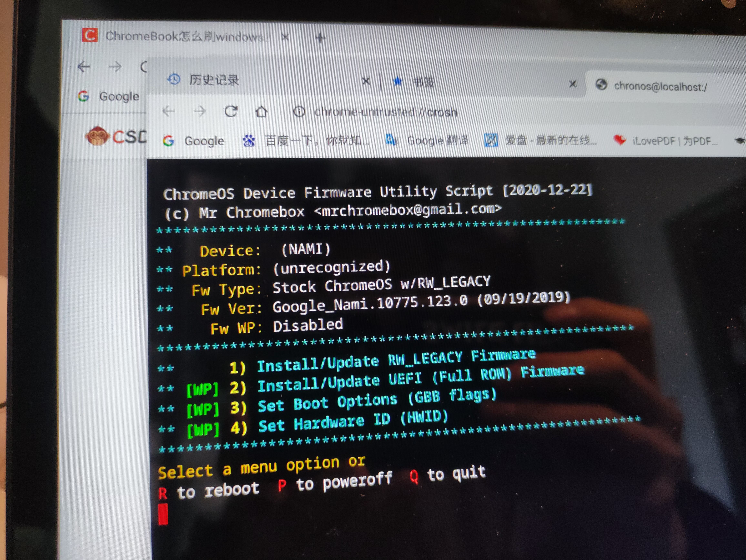
Task: Click iLovePDF heart icon
Action: (620, 140)
